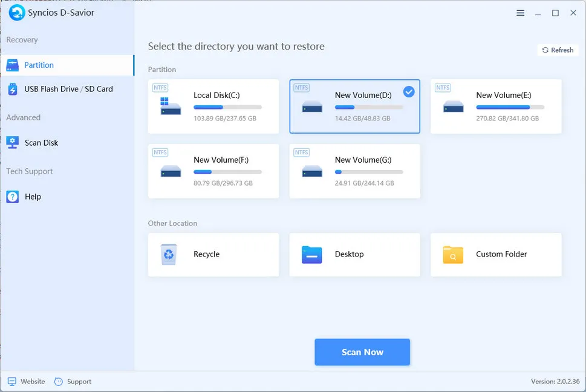Image resolution: width=586 pixels, height=392 pixels.
Task: Click the Refresh button
Action: [x=558, y=50]
